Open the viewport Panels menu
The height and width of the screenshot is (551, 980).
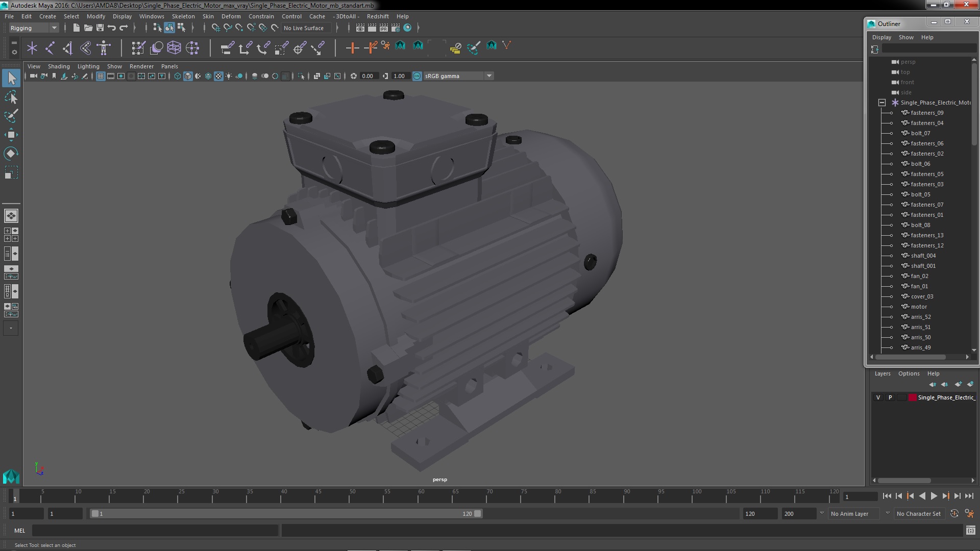[x=169, y=66]
